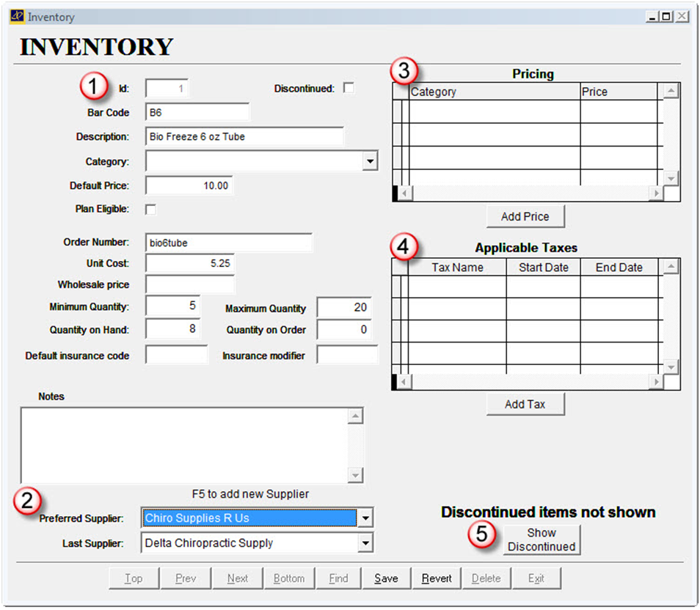Expand the Preferred Supplier dropdown
Screen dimensions: 700x610
365,518
